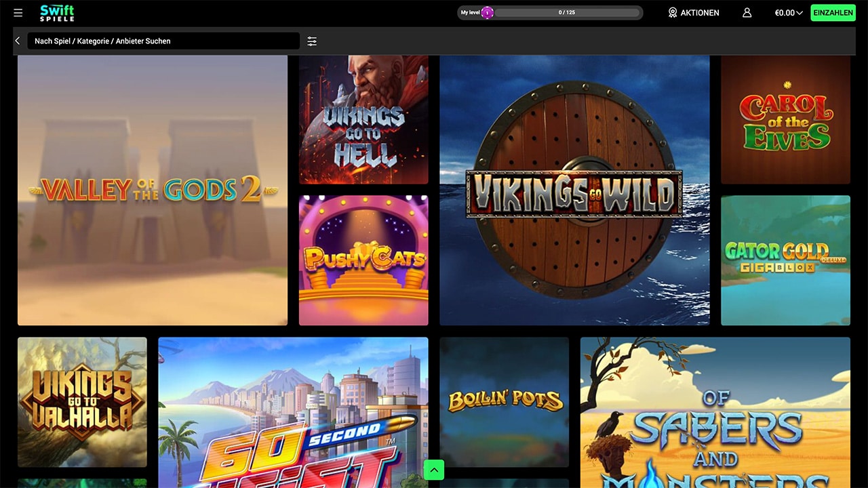
Task: Open Valley of the Gods 2 game
Action: (153, 190)
